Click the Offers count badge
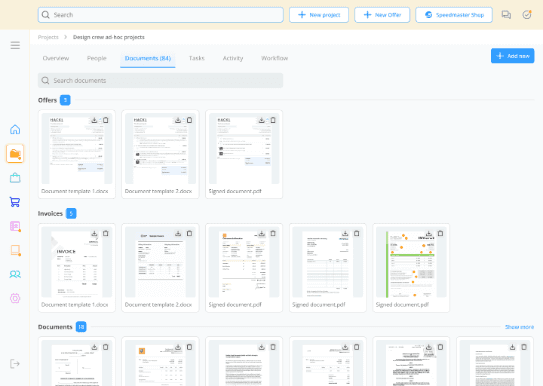Screen dimensions: 543x386 (x=65, y=100)
